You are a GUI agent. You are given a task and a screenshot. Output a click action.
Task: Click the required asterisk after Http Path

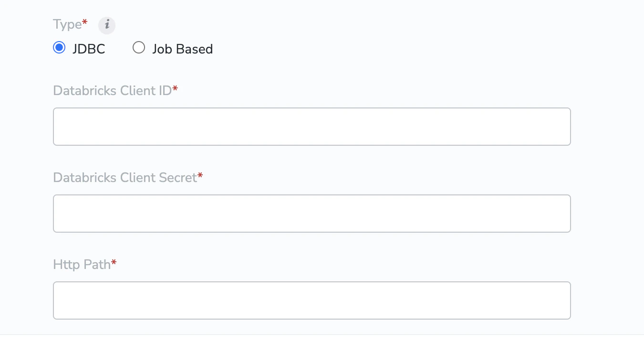(114, 262)
